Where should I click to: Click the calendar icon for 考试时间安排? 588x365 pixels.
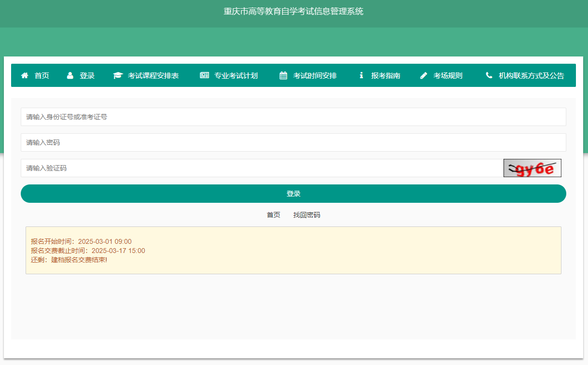[x=283, y=75]
